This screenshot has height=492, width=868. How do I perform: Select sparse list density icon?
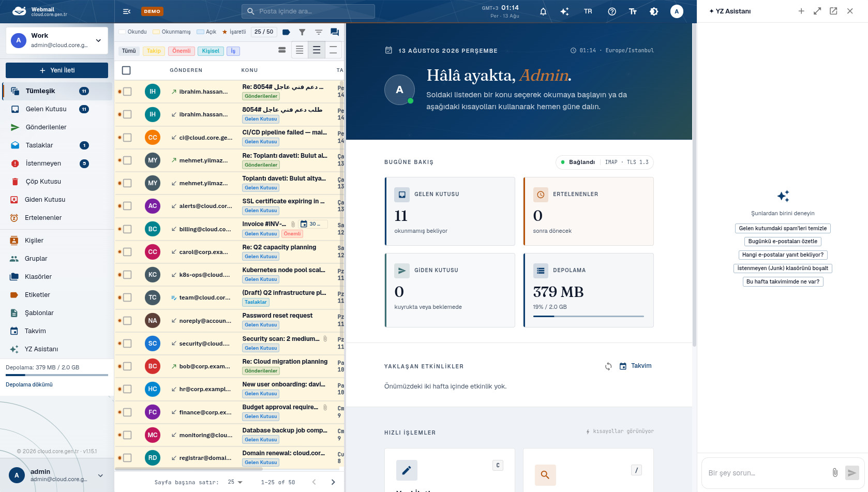click(x=333, y=50)
